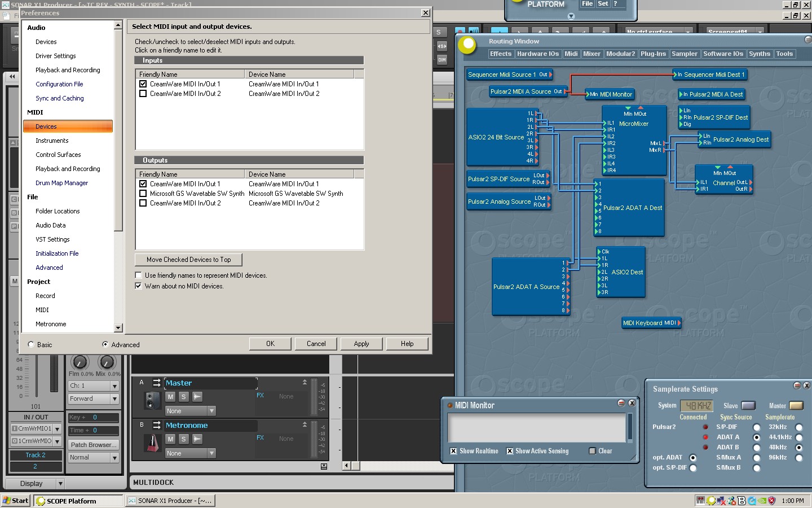Check CreamWare MIDI In/Out 2 output

(x=143, y=203)
